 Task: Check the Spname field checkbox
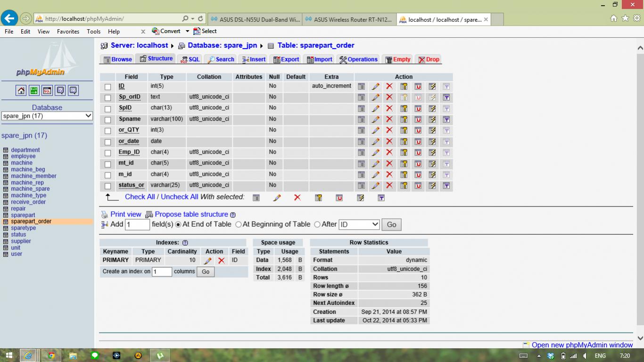coord(108,120)
